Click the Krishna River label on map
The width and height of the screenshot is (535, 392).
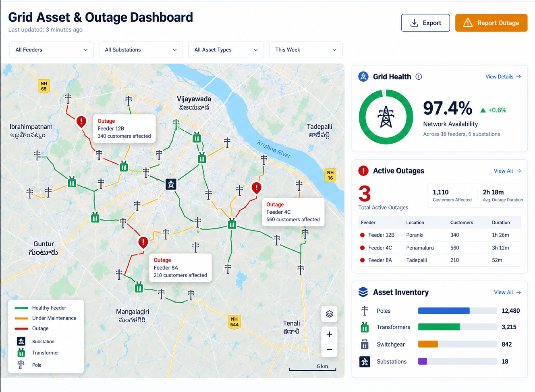pyautogui.click(x=274, y=149)
